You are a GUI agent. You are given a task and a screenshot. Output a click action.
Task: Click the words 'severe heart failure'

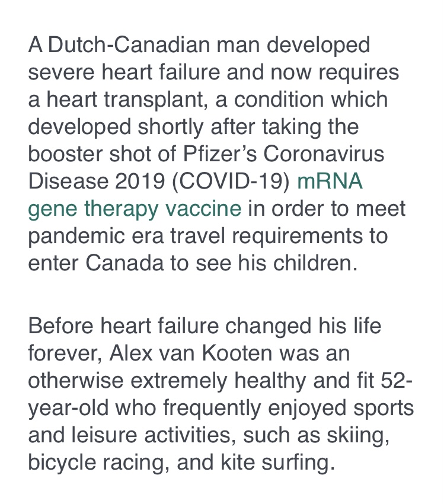(124, 72)
